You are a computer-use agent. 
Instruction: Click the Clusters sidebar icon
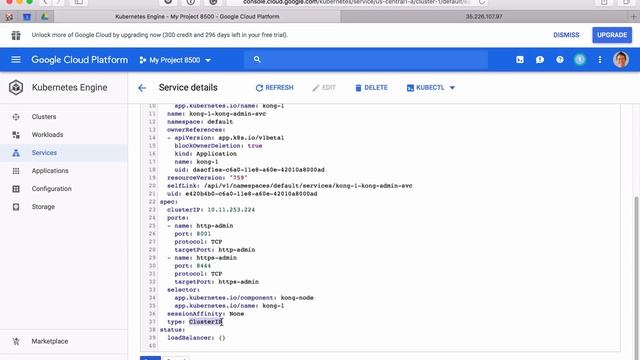click(16, 117)
